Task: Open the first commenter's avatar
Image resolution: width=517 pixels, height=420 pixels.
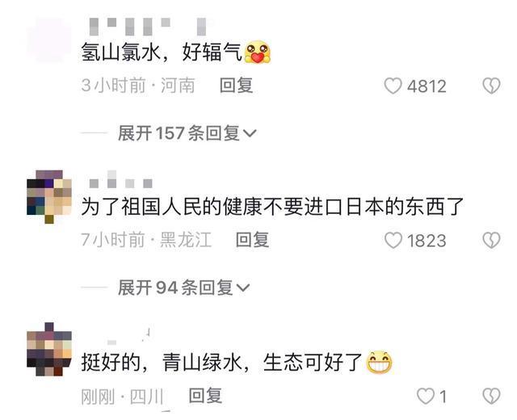Action: 49,40
